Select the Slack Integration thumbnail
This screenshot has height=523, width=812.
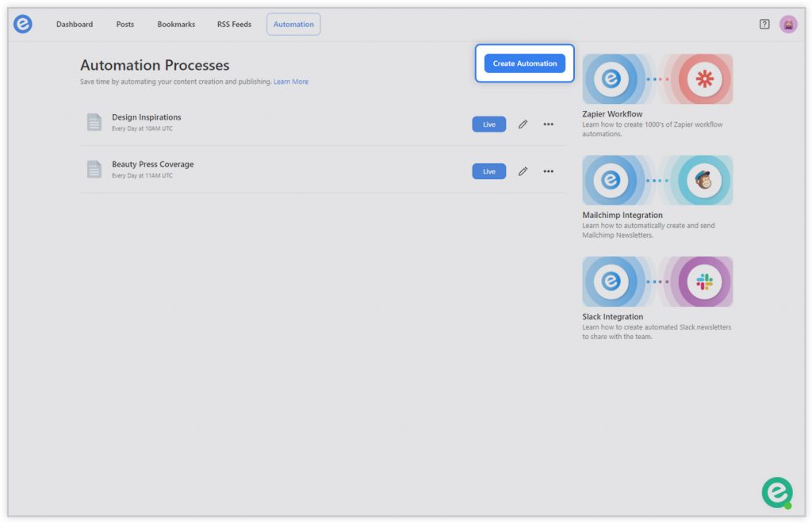pos(657,281)
